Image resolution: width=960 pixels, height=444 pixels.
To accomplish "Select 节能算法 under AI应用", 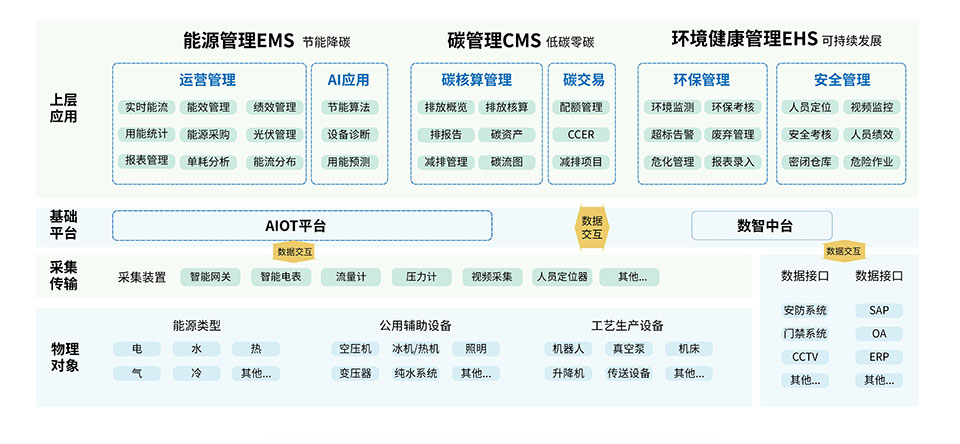I will [348, 107].
